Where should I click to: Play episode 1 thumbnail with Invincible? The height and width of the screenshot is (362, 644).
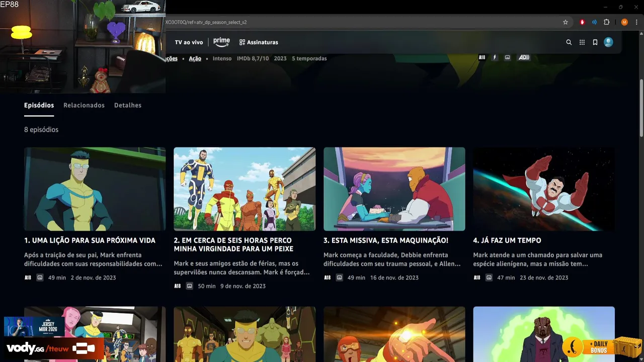coord(95,189)
